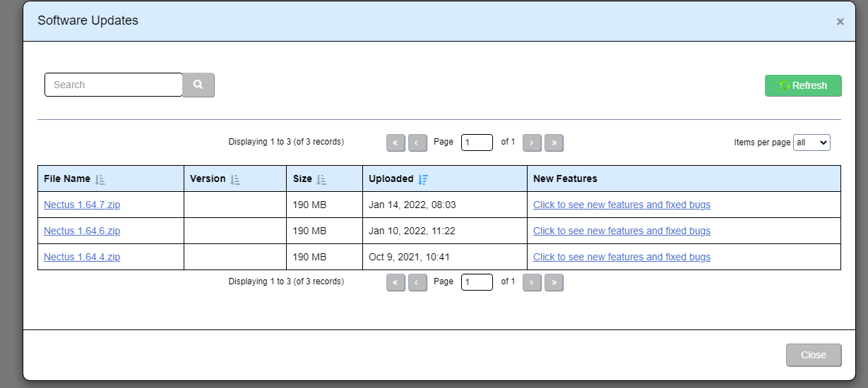This screenshot has height=388, width=868.
Task: Click the top page number field
Action: pyautogui.click(x=477, y=143)
